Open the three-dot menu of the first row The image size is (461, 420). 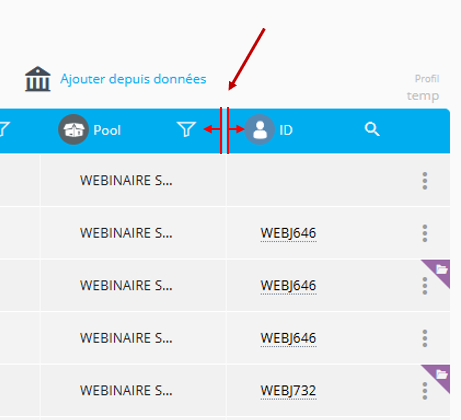(425, 181)
